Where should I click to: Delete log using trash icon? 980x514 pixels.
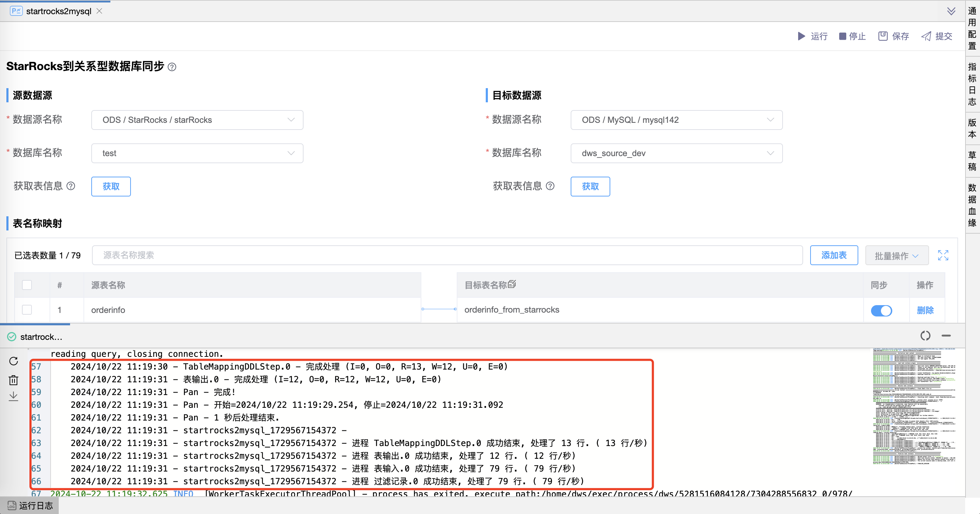tap(14, 379)
